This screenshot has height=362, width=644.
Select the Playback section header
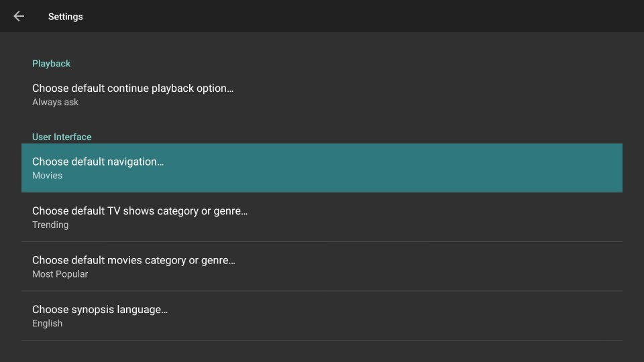[x=52, y=64]
